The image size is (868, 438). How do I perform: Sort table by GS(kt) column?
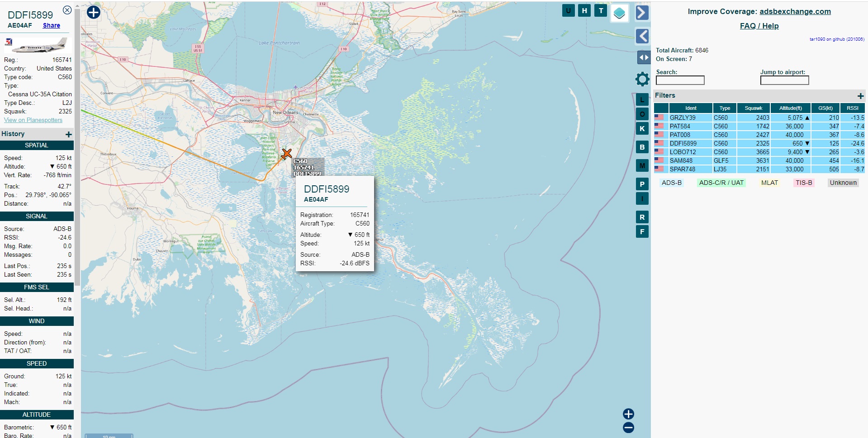pyautogui.click(x=825, y=108)
